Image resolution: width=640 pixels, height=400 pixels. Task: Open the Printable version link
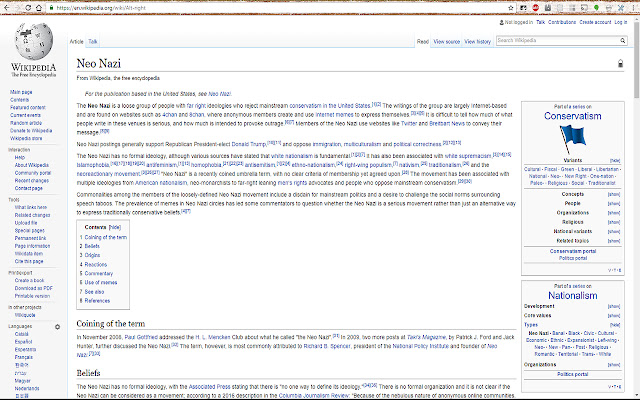32,296
